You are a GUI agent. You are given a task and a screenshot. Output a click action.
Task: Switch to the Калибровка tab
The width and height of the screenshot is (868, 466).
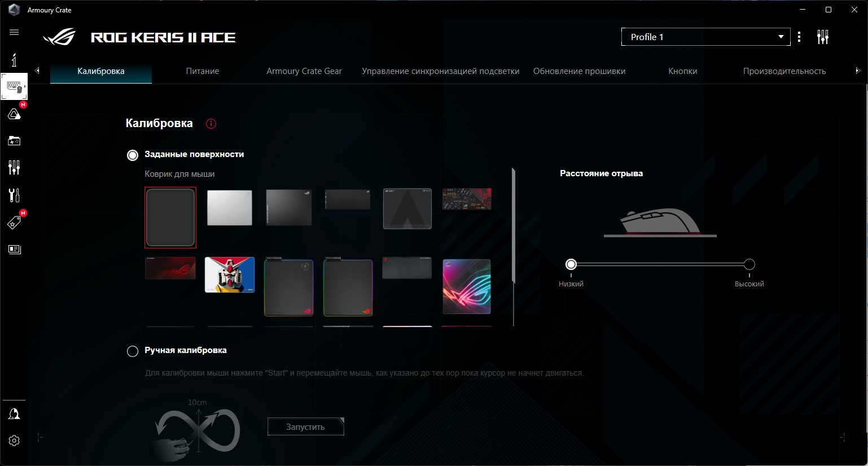tap(101, 71)
